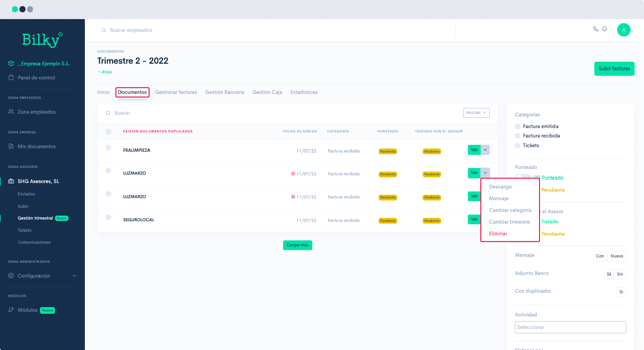Click Ver button for FRALIMPIEZA

474,150
